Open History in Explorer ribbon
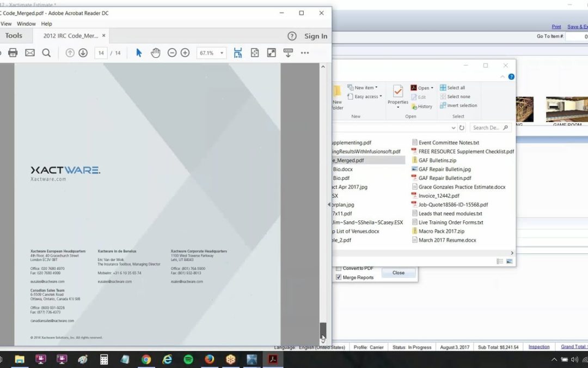Screen dimensions: 588x368 [x=422, y=107]
